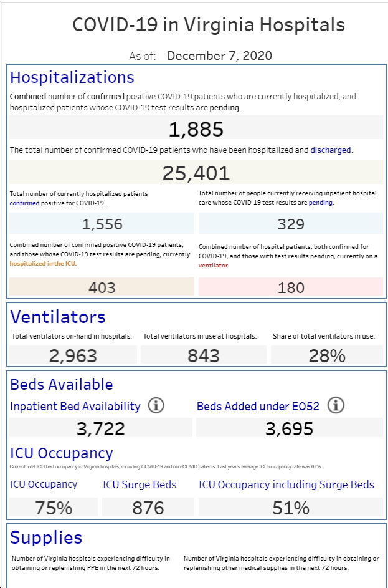Click the Ventilators section heading
388x588 pixels.
[x=58, y=317]
